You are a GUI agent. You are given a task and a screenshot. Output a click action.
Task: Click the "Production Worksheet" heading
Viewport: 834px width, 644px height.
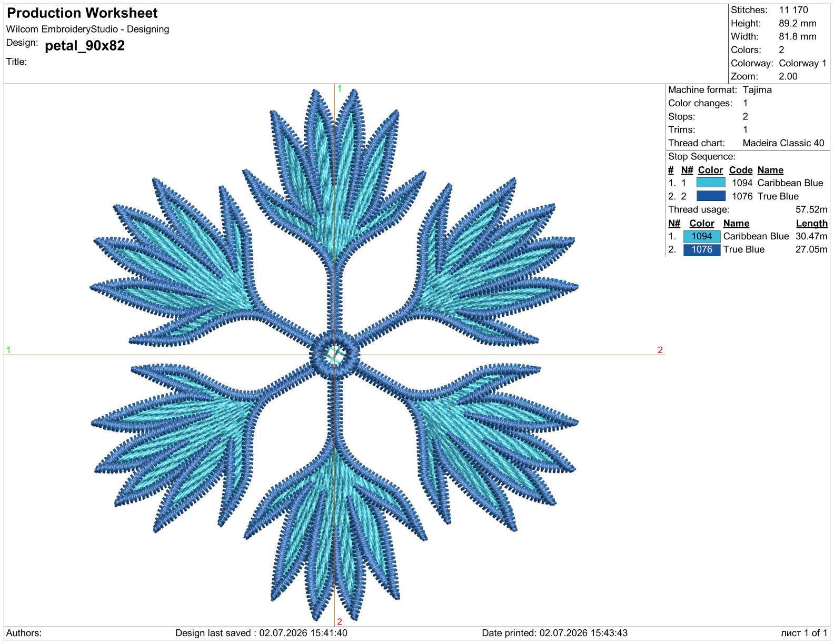coord(82,13)
